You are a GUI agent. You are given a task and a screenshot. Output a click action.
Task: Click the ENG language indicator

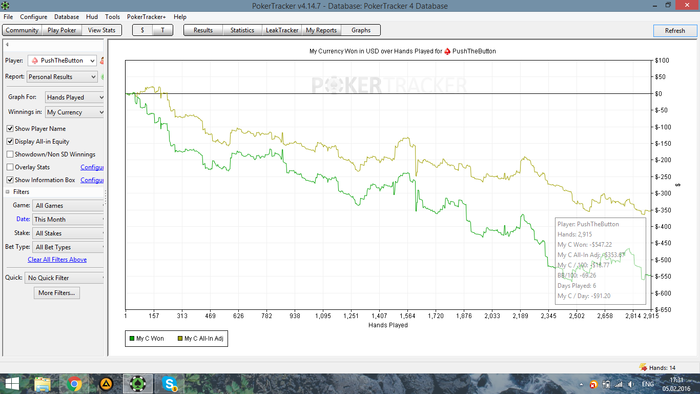tap(648, 384)
